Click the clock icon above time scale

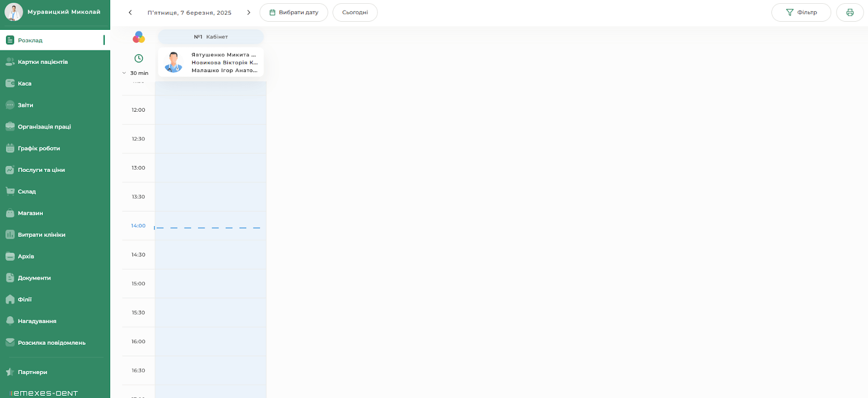point(139,59)
